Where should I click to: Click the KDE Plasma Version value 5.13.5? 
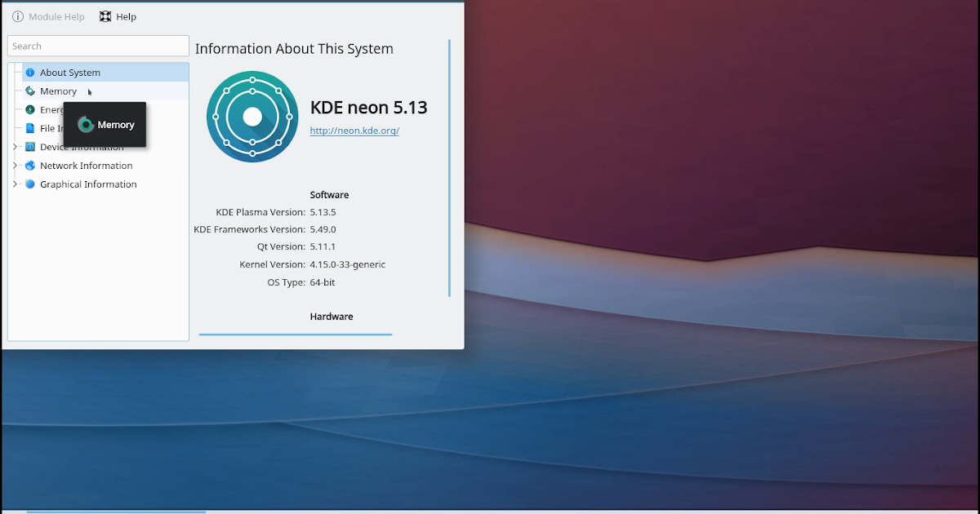tap(323, 212)
